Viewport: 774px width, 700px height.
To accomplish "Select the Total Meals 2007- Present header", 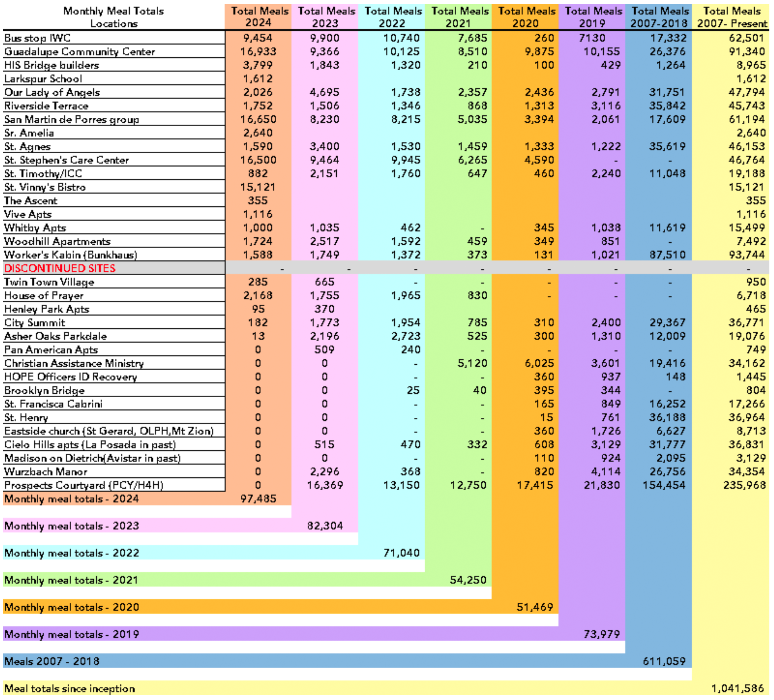I will [731, 17].
